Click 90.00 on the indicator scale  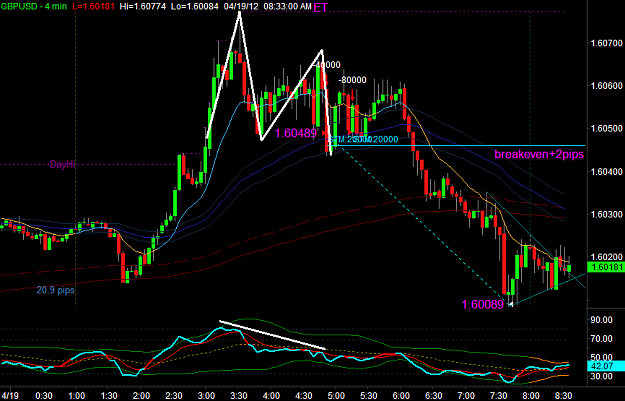coord(602,320)
